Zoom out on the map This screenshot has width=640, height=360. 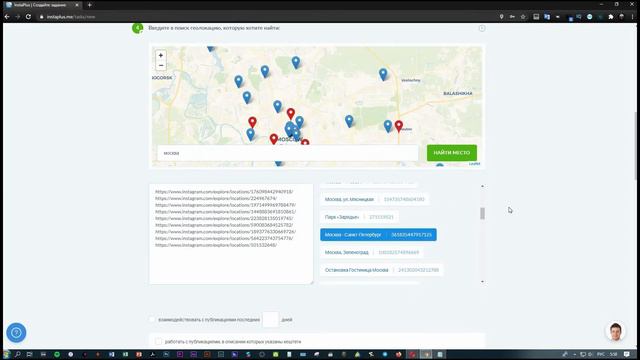click(160, 65)
